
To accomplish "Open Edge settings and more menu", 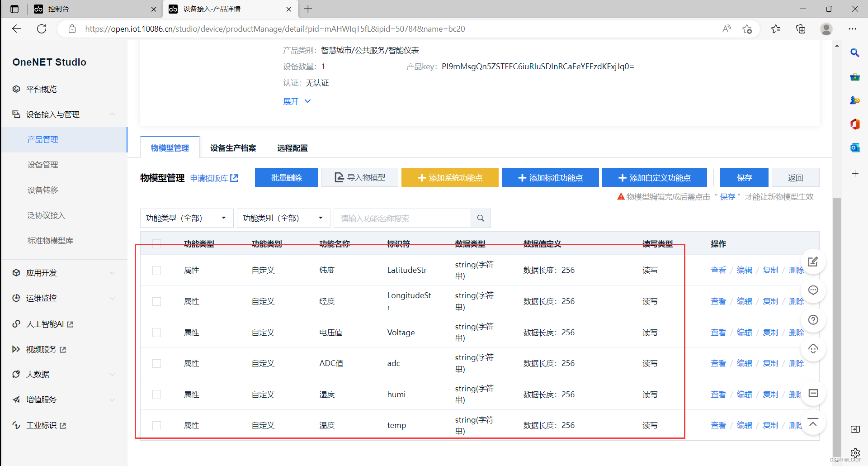I will tap(853, 29).
